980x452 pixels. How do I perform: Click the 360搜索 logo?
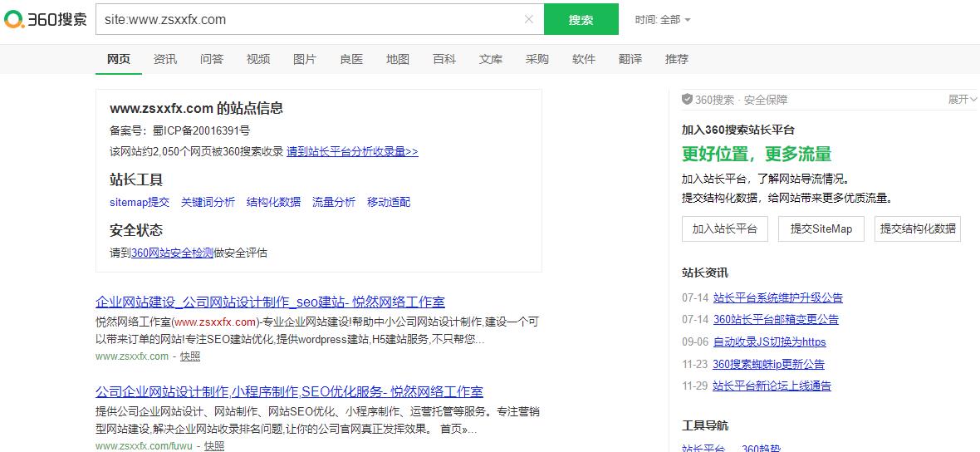[x=45, y=19]
